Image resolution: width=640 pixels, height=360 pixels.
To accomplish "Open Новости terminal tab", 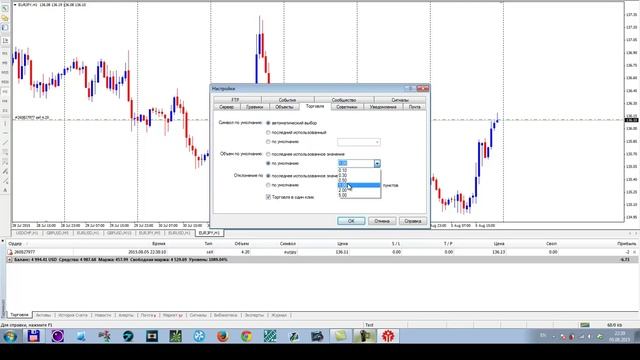I will pyautogui.click(x=103, y=316).
